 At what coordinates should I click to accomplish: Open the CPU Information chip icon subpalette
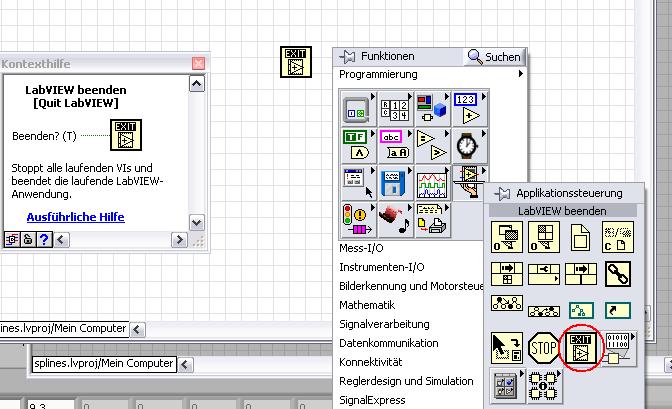tap(543, 385)
